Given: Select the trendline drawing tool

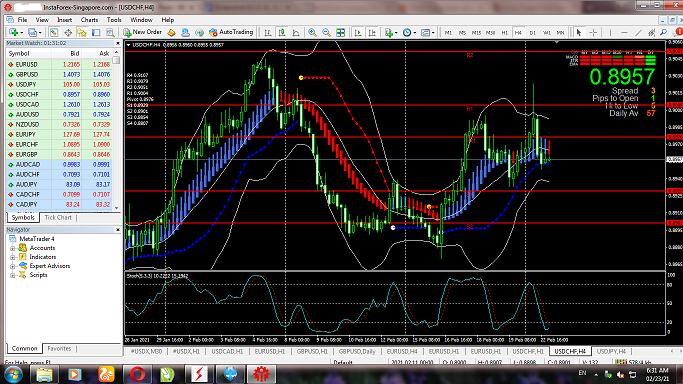Looking at the screenshot, I should 638,32.
